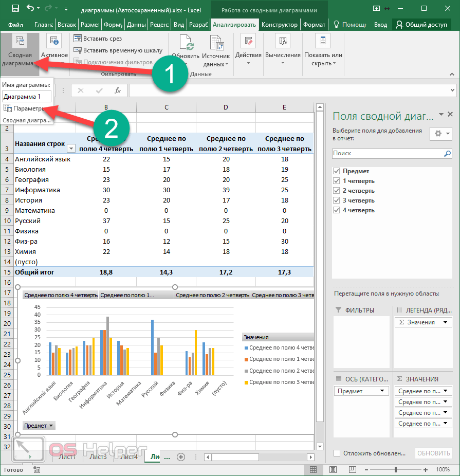The image size is (460, 476).
Task: Open the Файл menu tab
Action: point(15,25)
